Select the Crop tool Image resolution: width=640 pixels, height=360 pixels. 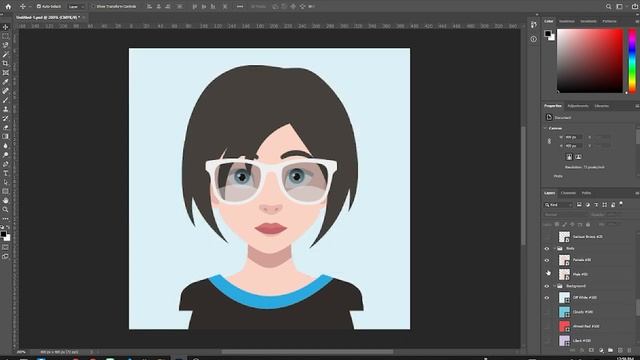pos(5,64)
